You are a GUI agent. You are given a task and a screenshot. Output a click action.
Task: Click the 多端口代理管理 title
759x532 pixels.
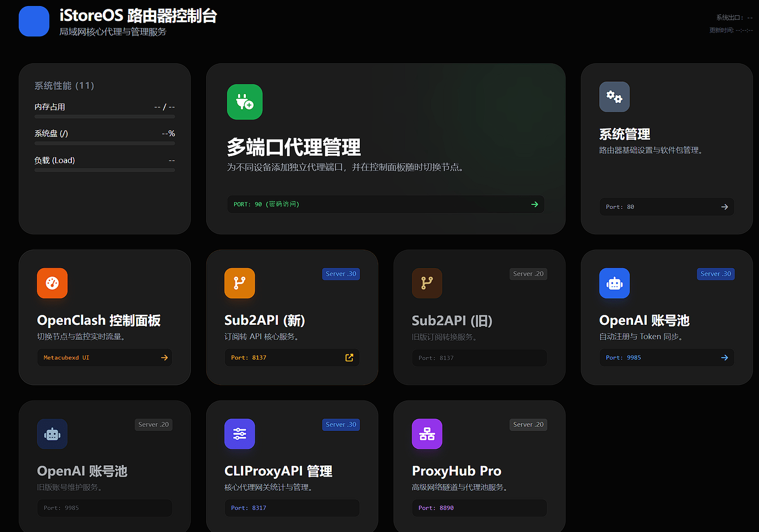294,147
